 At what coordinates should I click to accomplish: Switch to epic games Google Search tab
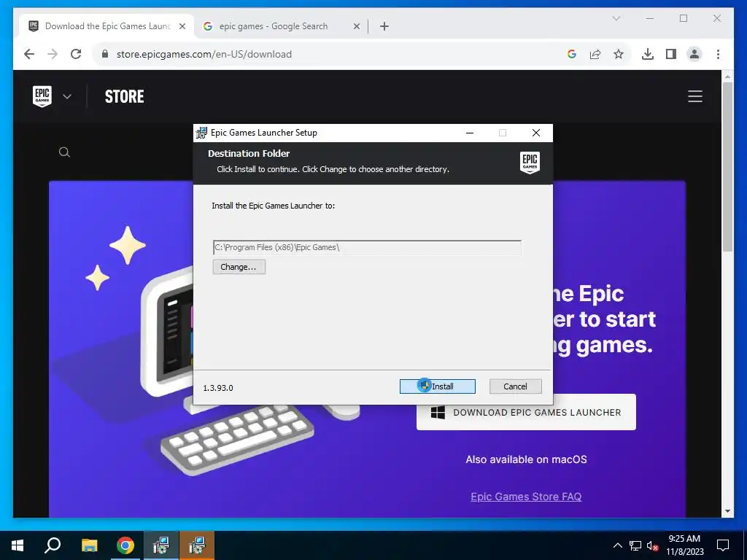point(274,26)
